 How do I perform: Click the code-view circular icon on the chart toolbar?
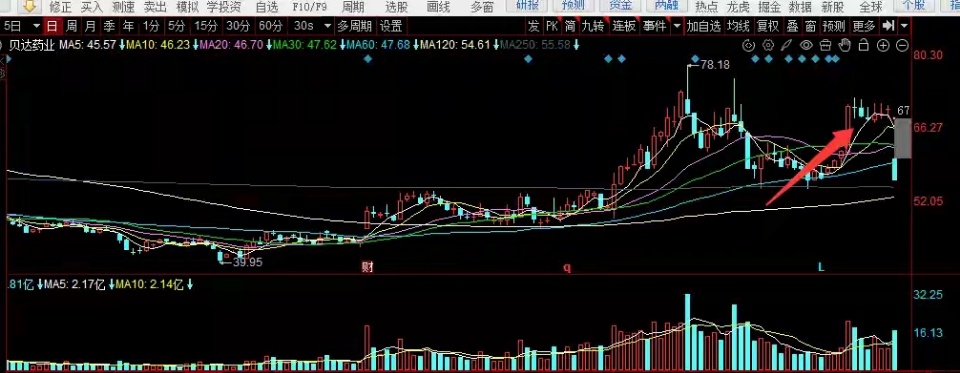pyautogui.click(x=748, y=45)
